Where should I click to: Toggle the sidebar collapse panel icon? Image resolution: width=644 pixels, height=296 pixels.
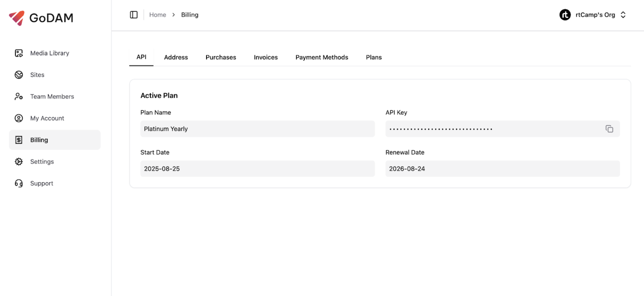(134, 15)
